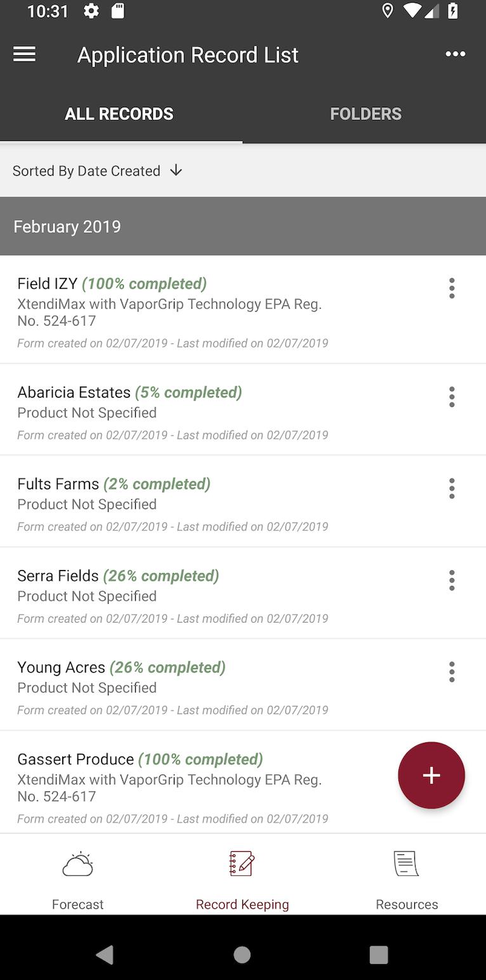Screen dimensions: 486x980
Task: Switch to the FOLDERS tab
Action: click(365, 114)
